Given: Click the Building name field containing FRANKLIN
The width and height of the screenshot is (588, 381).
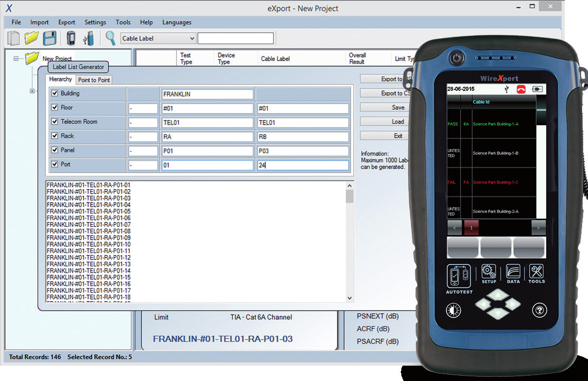Looking at the screenshot, I should pyautogui.click(x=207, y=94).
